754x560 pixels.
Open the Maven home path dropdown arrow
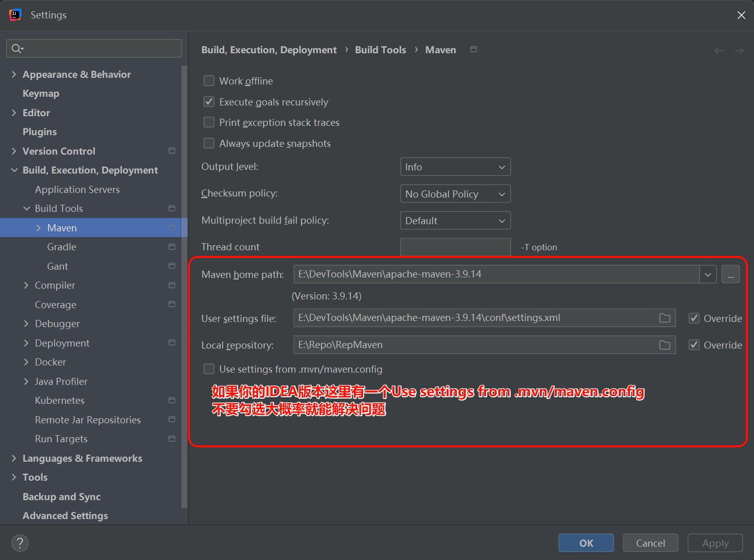[x=708, y=274]
